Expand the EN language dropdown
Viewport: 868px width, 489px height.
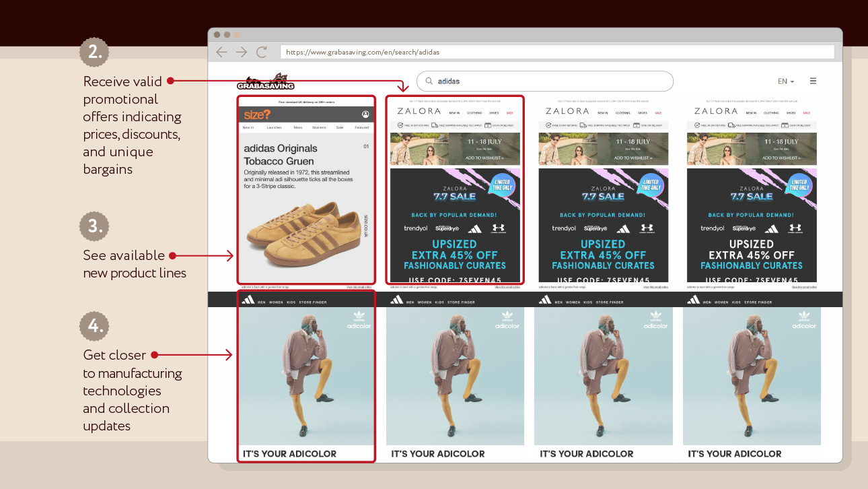785,81
